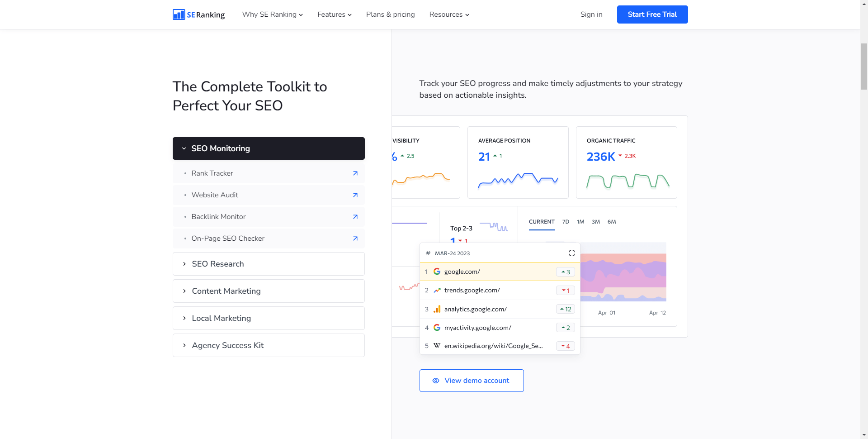Click the analytics bar icon beside analytics.google.com/
The width and height of the screenshot is (868, 439).
coord(437,309)
